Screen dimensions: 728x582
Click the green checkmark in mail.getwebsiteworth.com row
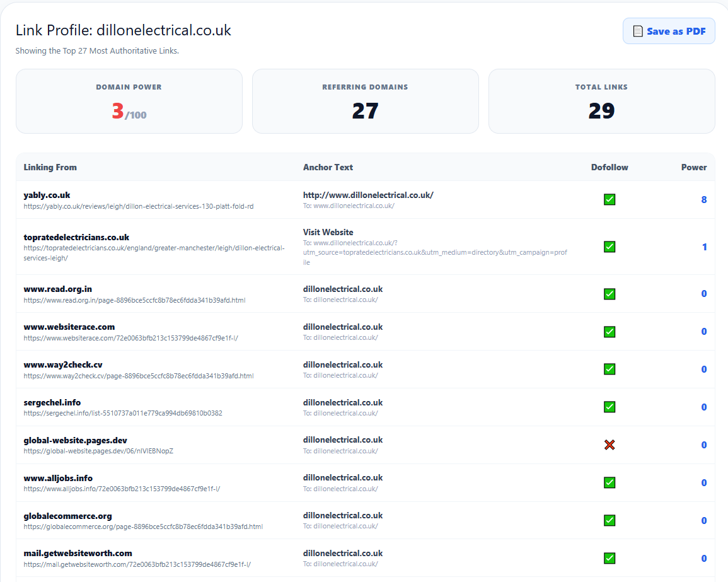(610, 558)
